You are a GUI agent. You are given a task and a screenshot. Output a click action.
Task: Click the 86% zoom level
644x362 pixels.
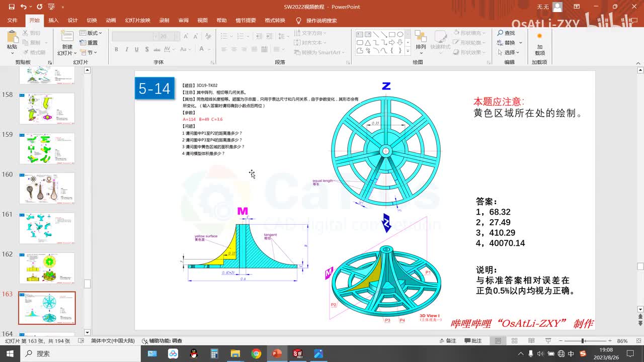pyautogui.click(x=622, y=341)
